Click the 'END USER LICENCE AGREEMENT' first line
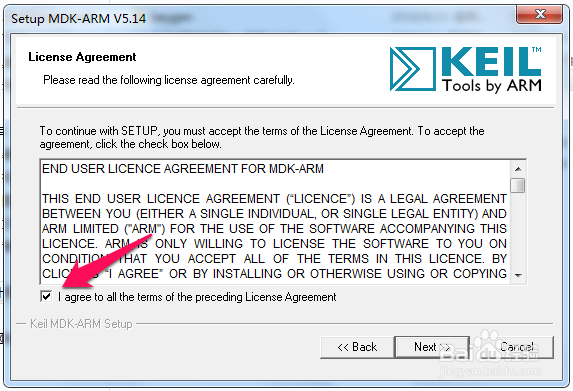 (x=183, y=169)
